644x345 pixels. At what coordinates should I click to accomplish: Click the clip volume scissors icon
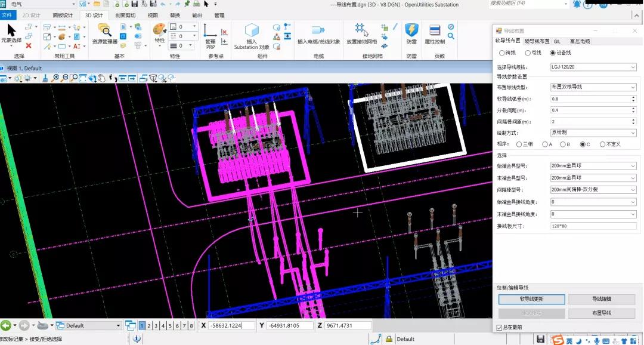click(x=162, y=78)
